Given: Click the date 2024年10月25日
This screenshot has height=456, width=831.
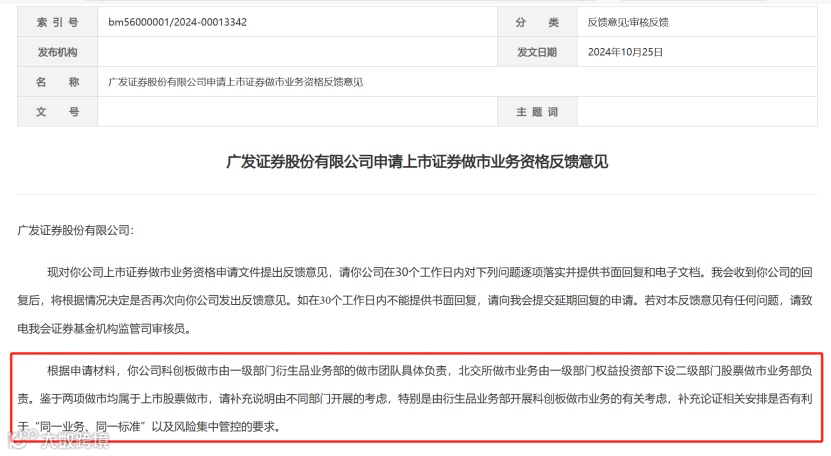Looking at the screenshot, I should coord(625,52).
